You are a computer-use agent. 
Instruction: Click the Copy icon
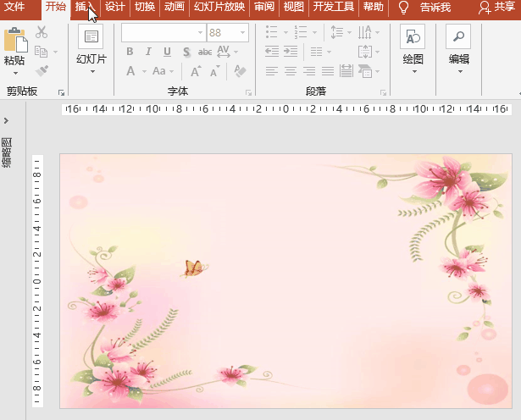pos(42,52)
